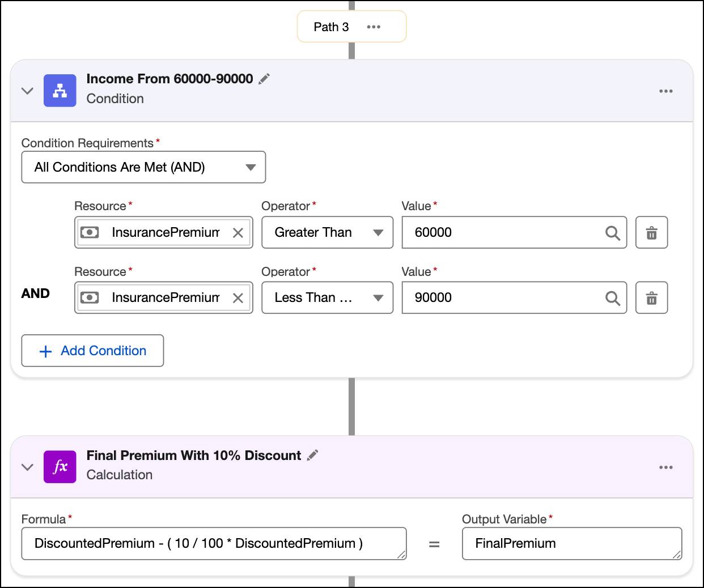Click the money icon in first resource field

pos(90,232)
